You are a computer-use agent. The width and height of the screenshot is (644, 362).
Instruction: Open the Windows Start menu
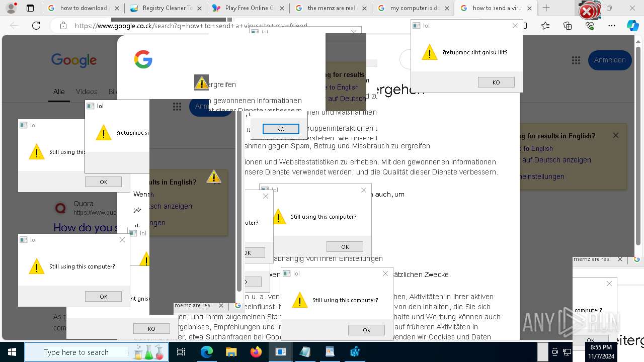coord(12,352)
